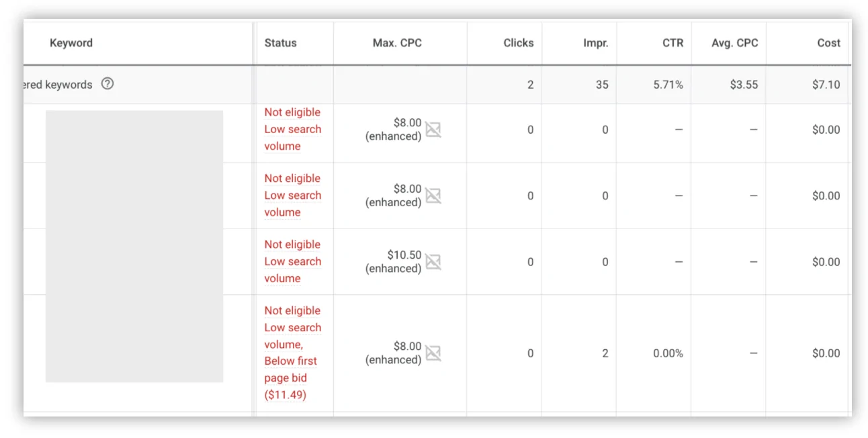Sort the table by Impr. column
Screen dimensions: 868x438
595,43
